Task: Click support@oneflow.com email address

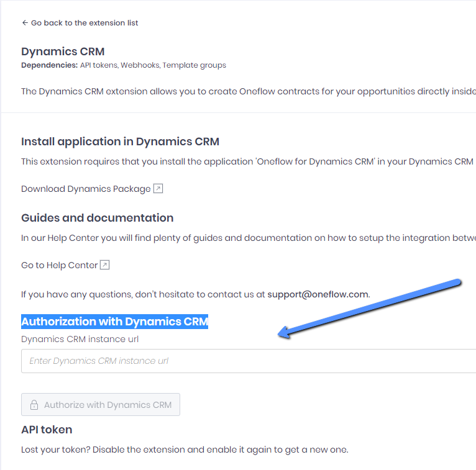Action: 318,294
